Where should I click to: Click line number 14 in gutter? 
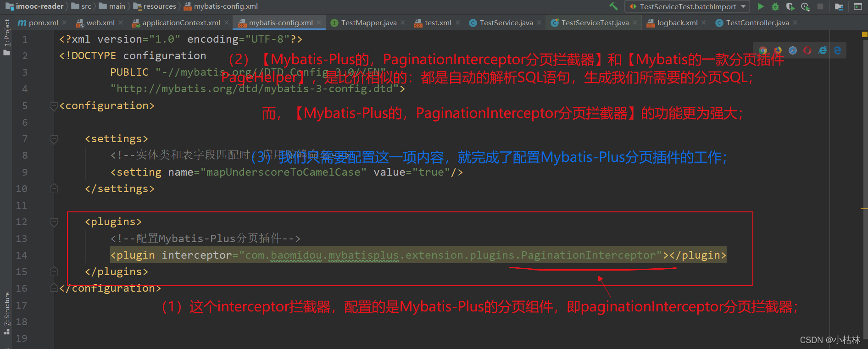22,255
